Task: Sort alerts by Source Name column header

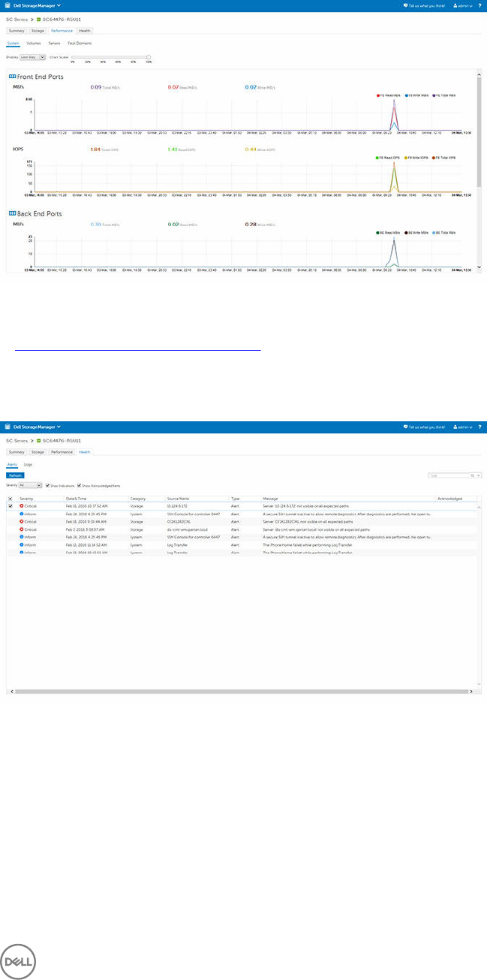Action: click(x=178, y=499)
